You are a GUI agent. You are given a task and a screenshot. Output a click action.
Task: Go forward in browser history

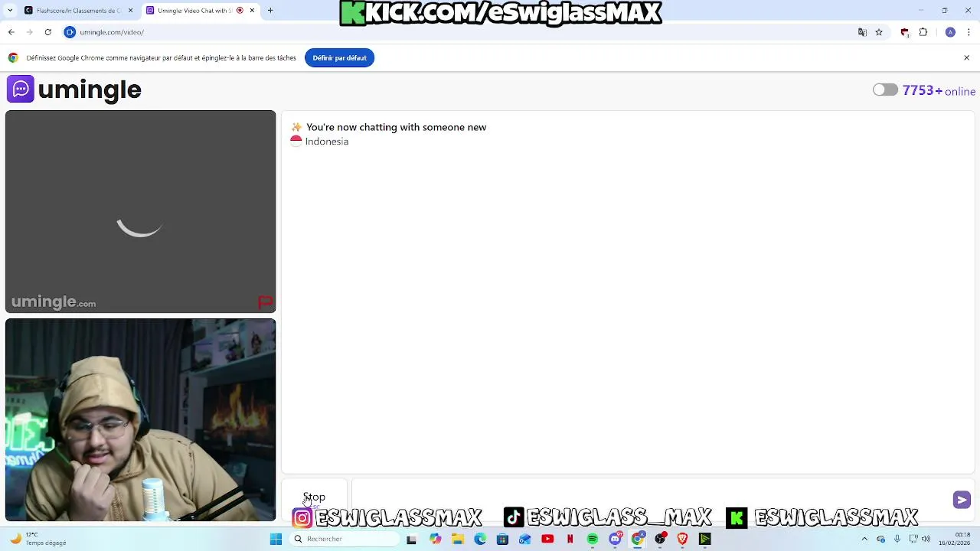pyautogui.click(x=29, y=32)
